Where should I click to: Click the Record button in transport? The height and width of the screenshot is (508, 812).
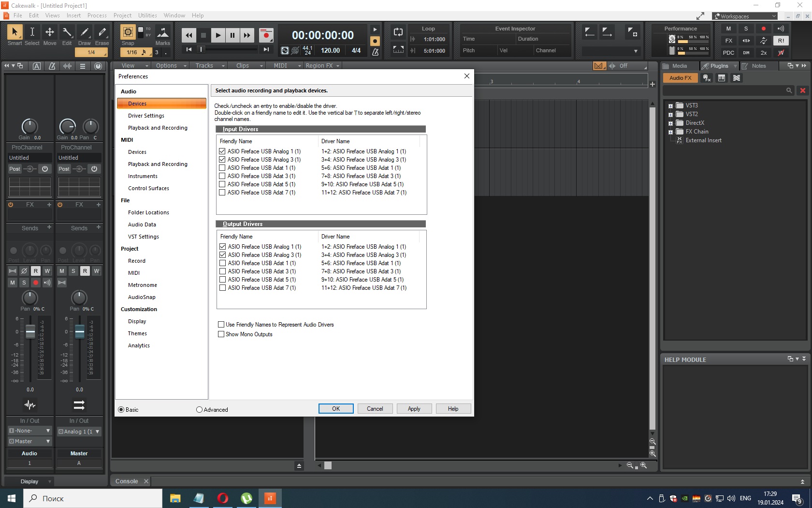pyautogui.click(x=266, y=35)
